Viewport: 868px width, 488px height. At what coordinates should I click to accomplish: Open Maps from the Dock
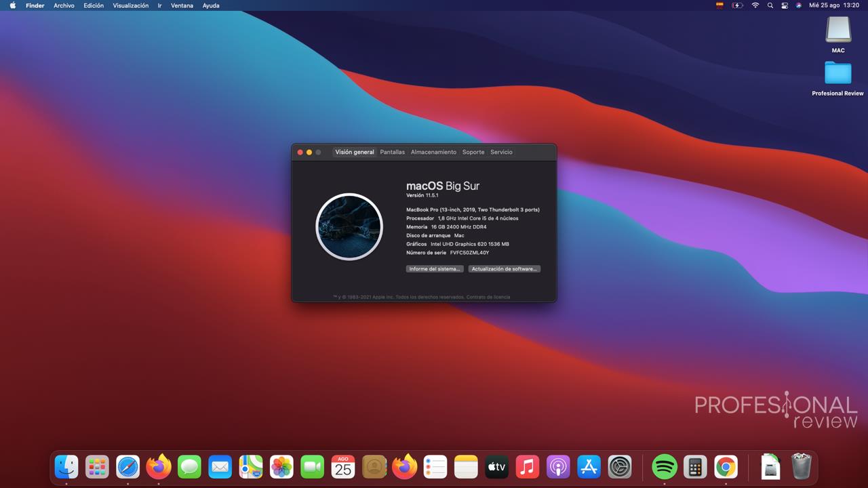point(251,466)
